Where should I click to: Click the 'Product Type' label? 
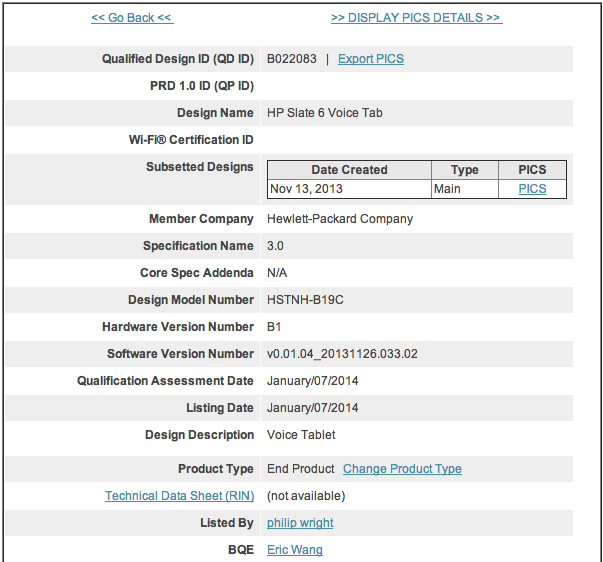(x=215, y=469)
